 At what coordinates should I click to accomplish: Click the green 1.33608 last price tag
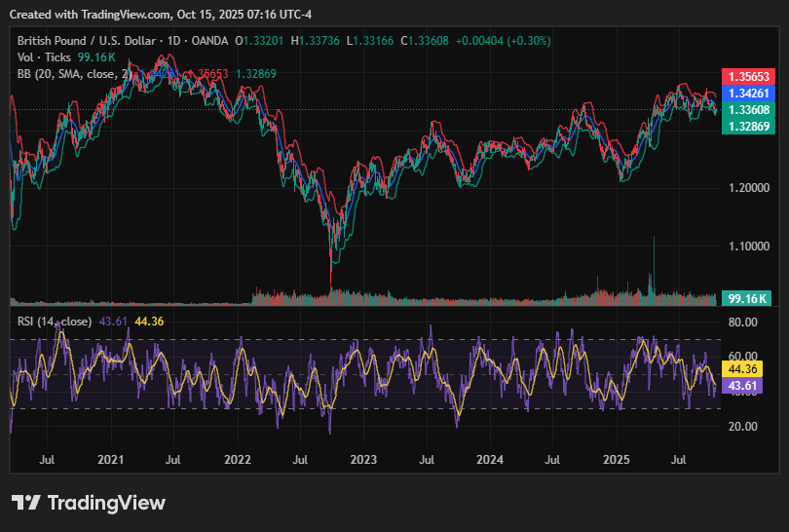[x=747, y=110]
